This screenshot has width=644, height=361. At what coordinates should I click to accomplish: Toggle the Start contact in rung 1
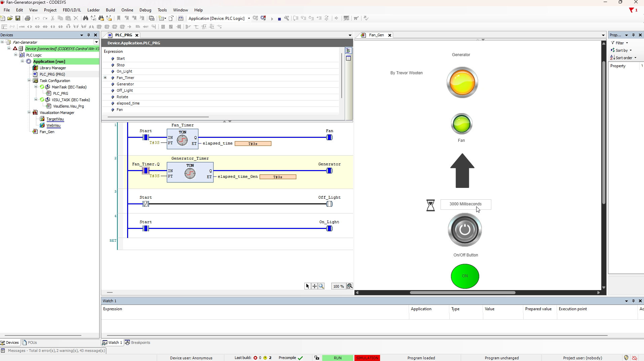pos(146,137)
